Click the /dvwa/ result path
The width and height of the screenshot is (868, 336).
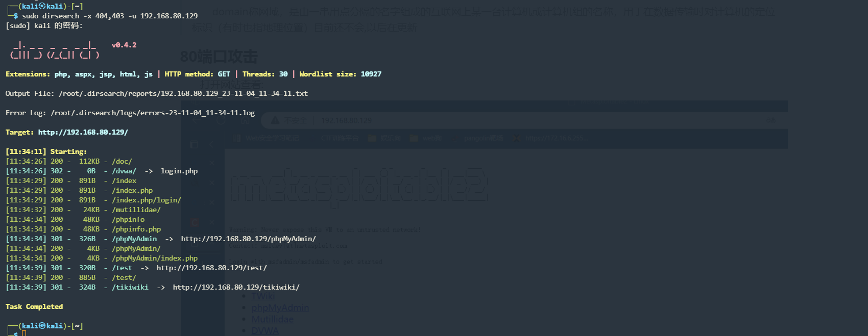[124, 171]
